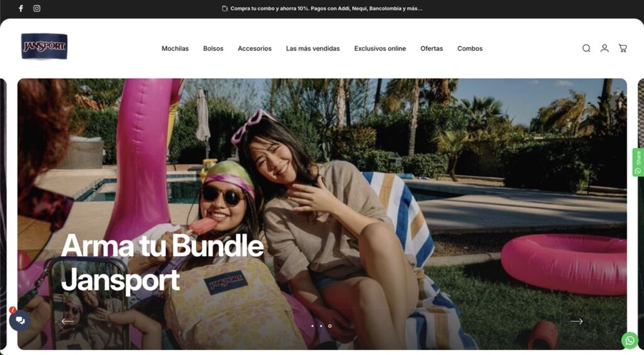The height and width of the screenshot is (355, 644).
Task: Visit the Ofertas page
Action: click(431, 48)
